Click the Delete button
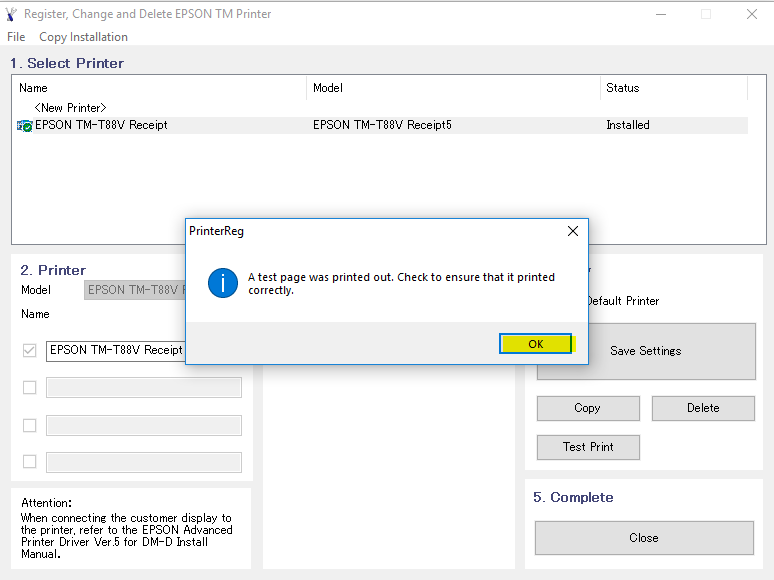774x580 pixels. (703, 408)
